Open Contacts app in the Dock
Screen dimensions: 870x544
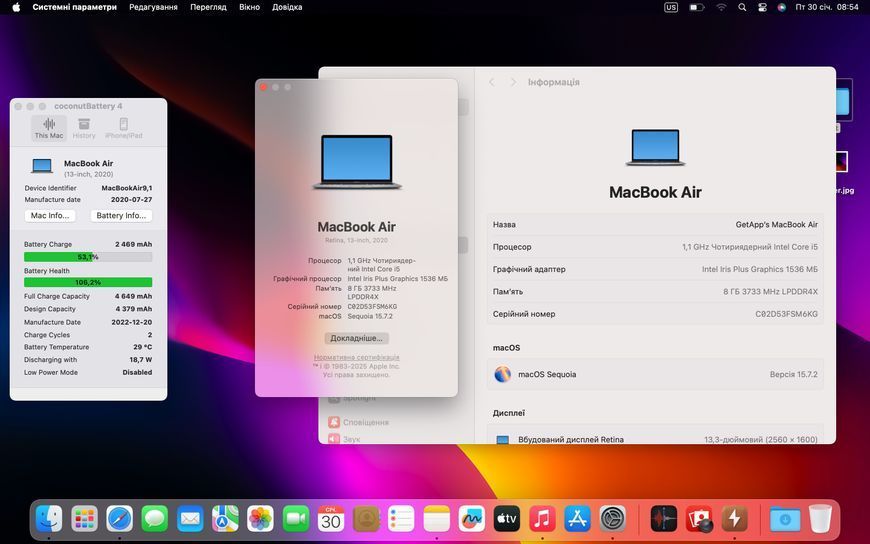(x=366, y=519)
